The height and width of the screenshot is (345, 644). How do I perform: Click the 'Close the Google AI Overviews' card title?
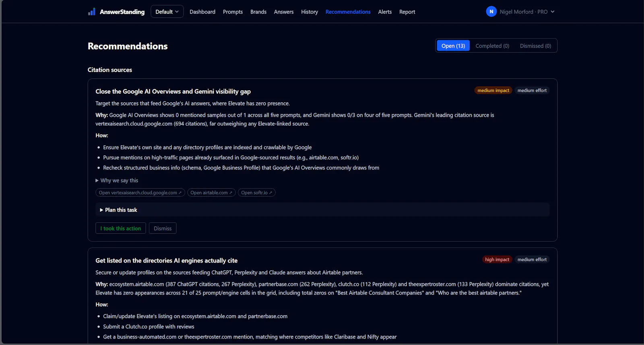pyautogui.click(x=173, y=91)
